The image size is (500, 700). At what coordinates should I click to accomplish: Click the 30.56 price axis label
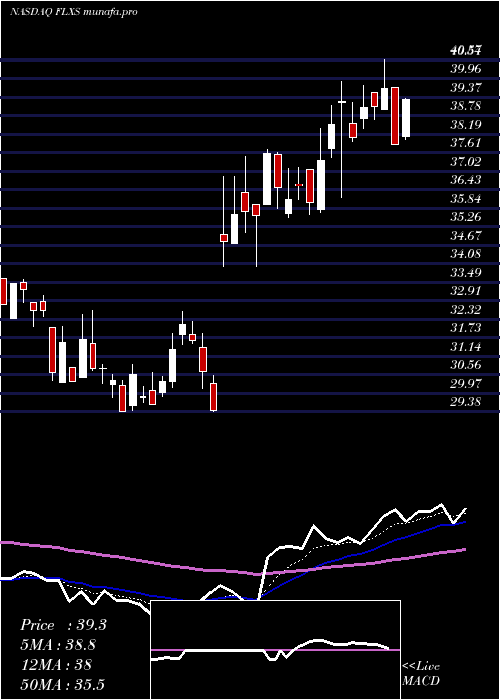(x=466, y=365)
